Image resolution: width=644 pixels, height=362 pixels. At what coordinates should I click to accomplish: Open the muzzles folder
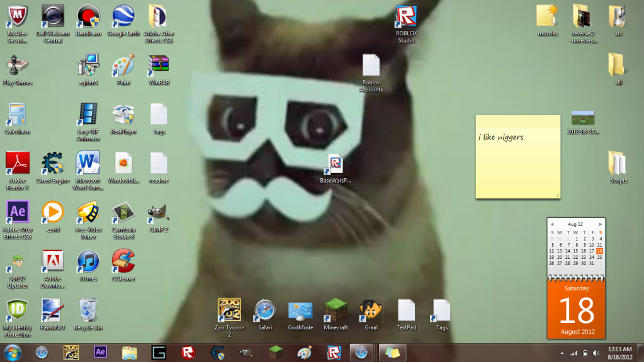coord(548,21)
